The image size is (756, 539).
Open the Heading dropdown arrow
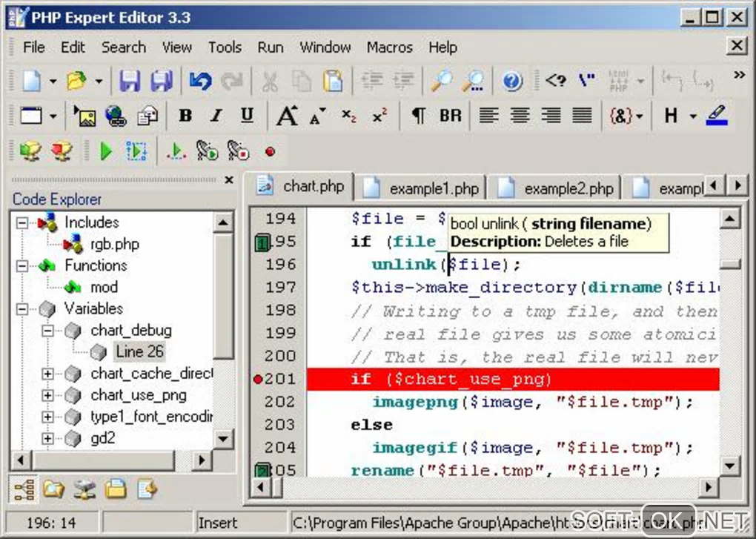[693, 116]
